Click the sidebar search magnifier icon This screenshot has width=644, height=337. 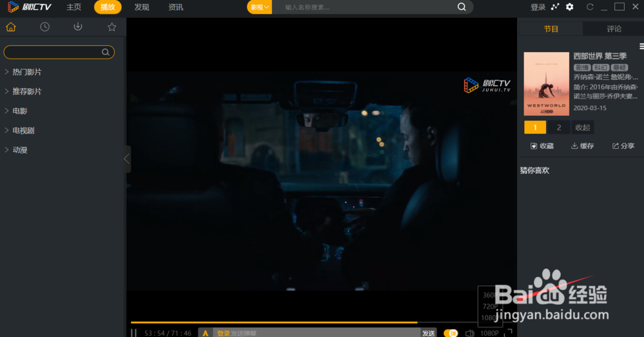click(106, 52)
